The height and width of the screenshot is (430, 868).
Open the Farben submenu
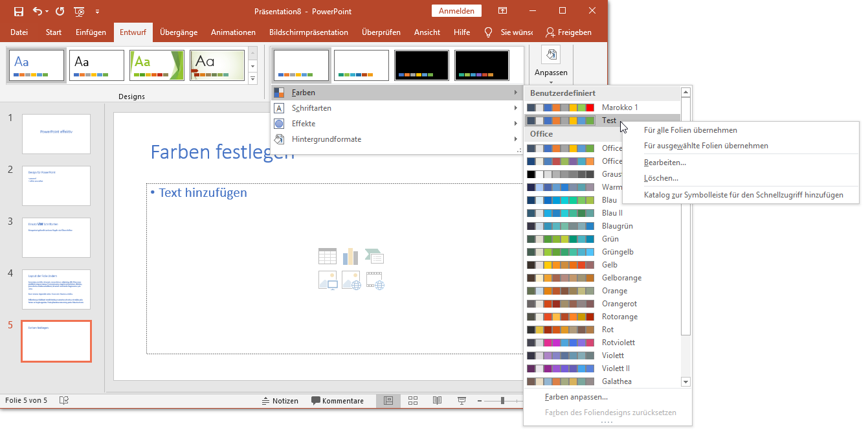coord(396,93)
